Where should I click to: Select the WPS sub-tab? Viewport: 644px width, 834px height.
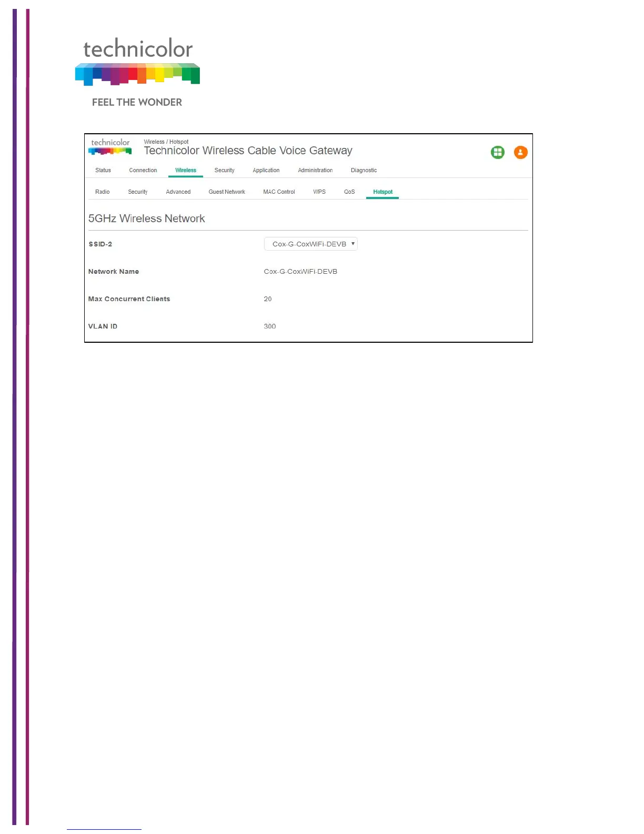tap(319, 192)
